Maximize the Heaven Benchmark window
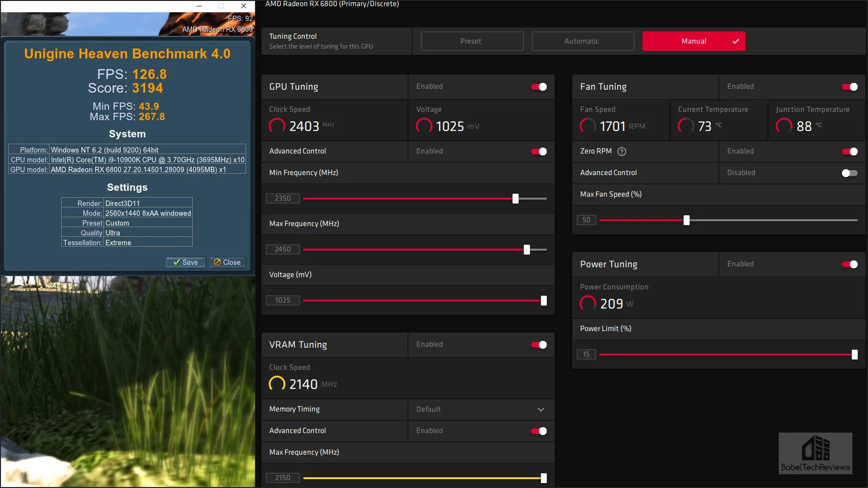Screen dimensions: 868x488 [x=221, y=6]
